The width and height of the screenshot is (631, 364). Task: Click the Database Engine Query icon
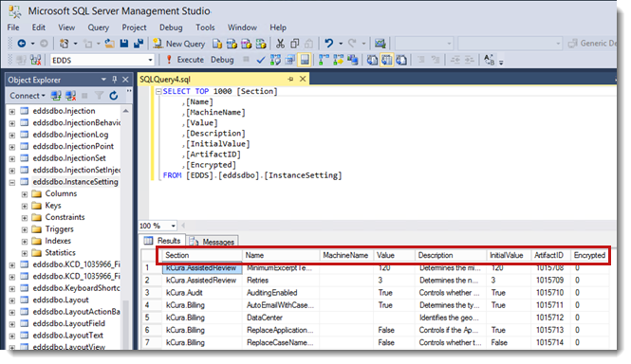(x=217, y=44)
